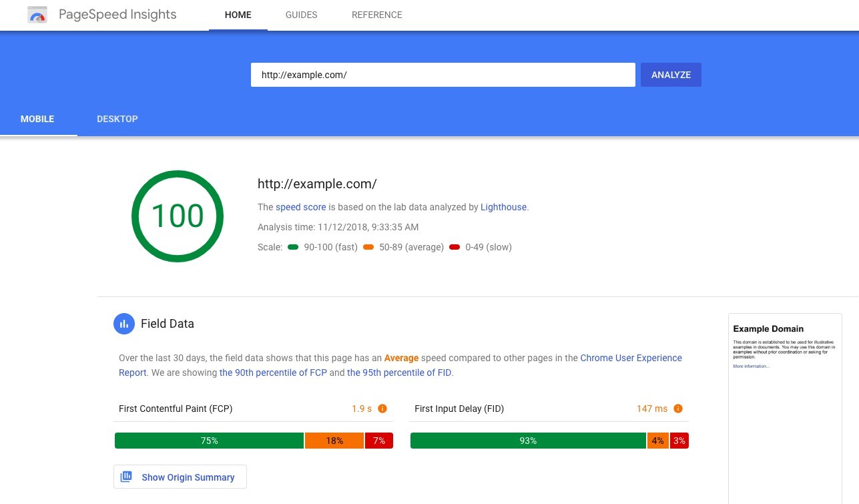The height and width of the screenshot is (504, 859).
Task: Click the URL input field
Action: click(x=443, y=75)
